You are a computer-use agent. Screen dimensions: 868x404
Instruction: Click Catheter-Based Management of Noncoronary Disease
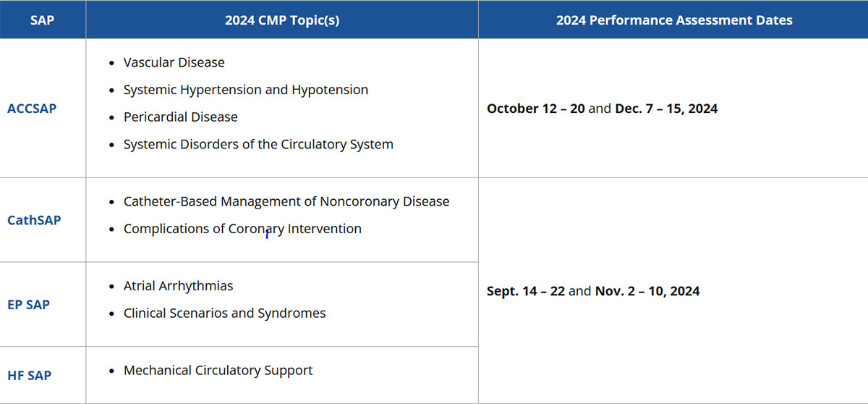(286, 201)
